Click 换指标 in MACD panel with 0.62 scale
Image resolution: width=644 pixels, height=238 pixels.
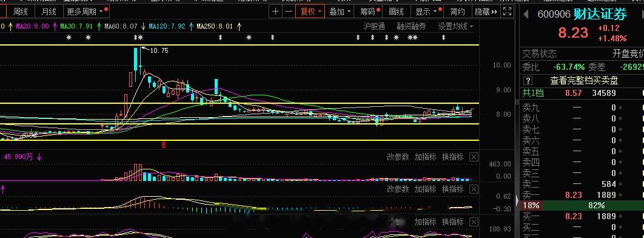click(x=452, y=189)
